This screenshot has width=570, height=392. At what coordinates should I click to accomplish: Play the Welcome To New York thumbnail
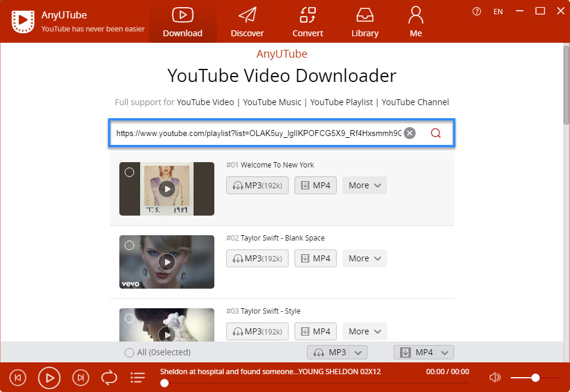pos(167,189)
